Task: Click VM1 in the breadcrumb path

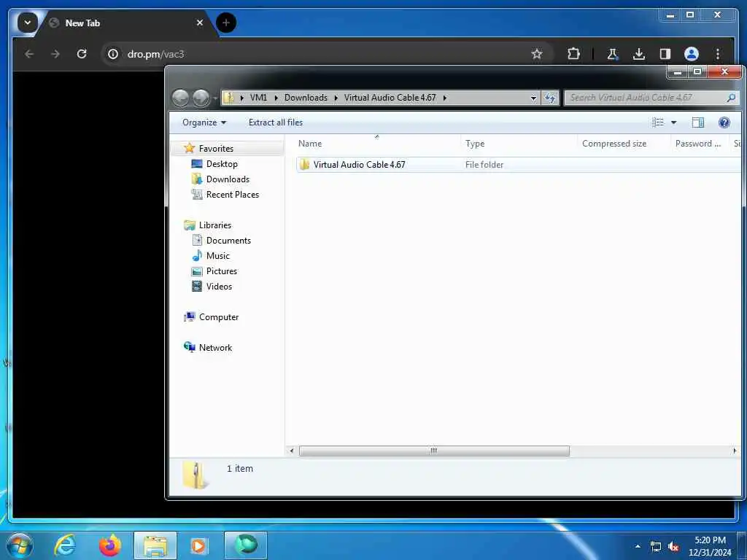Action: [258, 98]
